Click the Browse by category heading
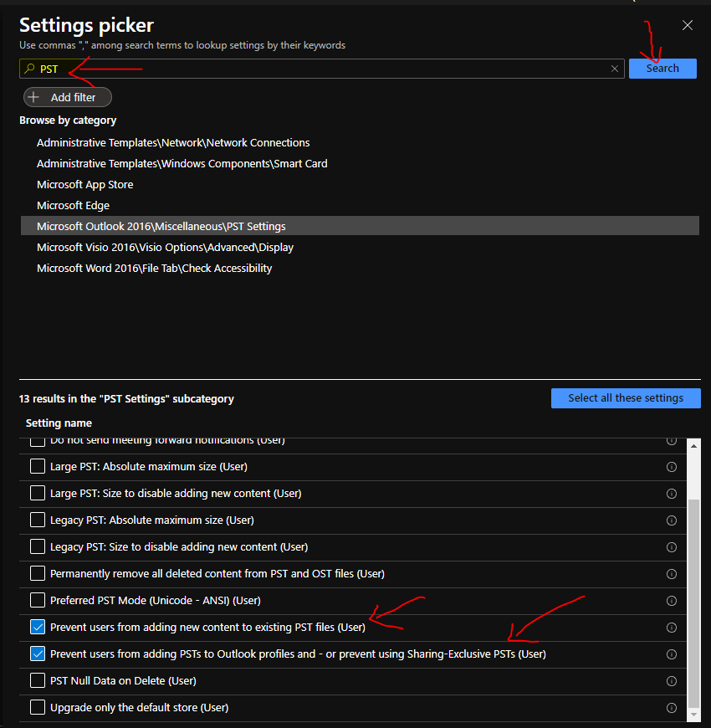711x728 pixels. [x=68, y=120]
